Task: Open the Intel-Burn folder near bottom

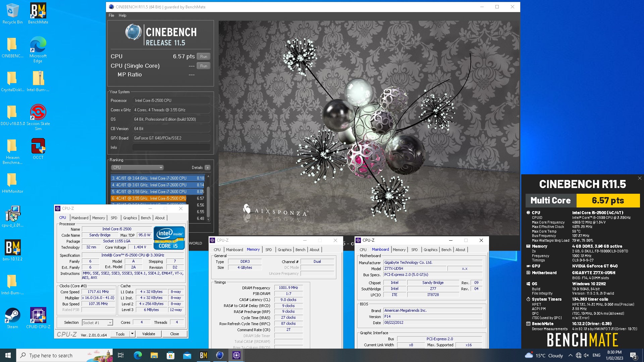Action: (12, 285)
